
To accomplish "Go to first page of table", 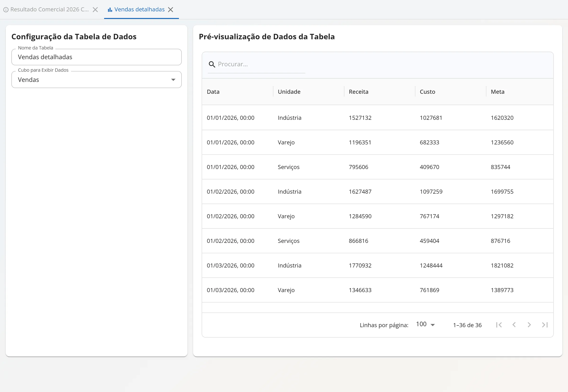I will click(499, 325).
